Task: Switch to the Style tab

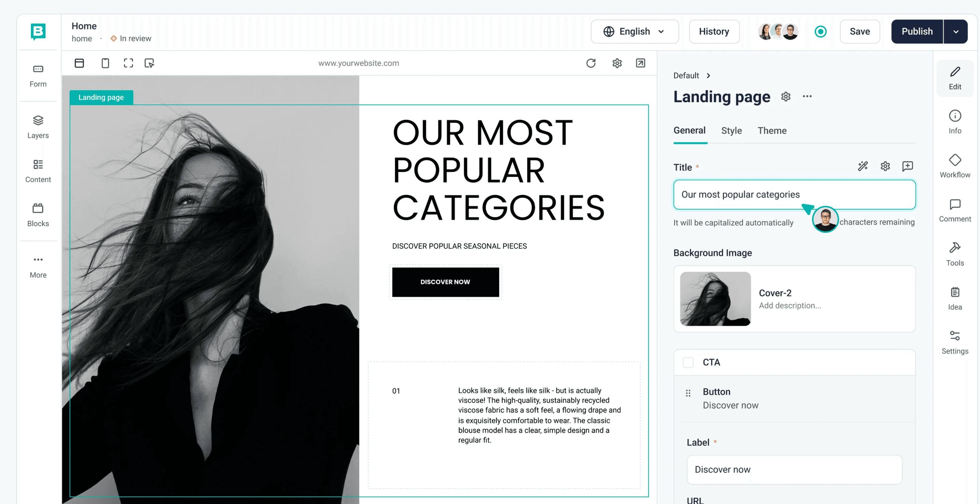Action: tap(731, 131)
